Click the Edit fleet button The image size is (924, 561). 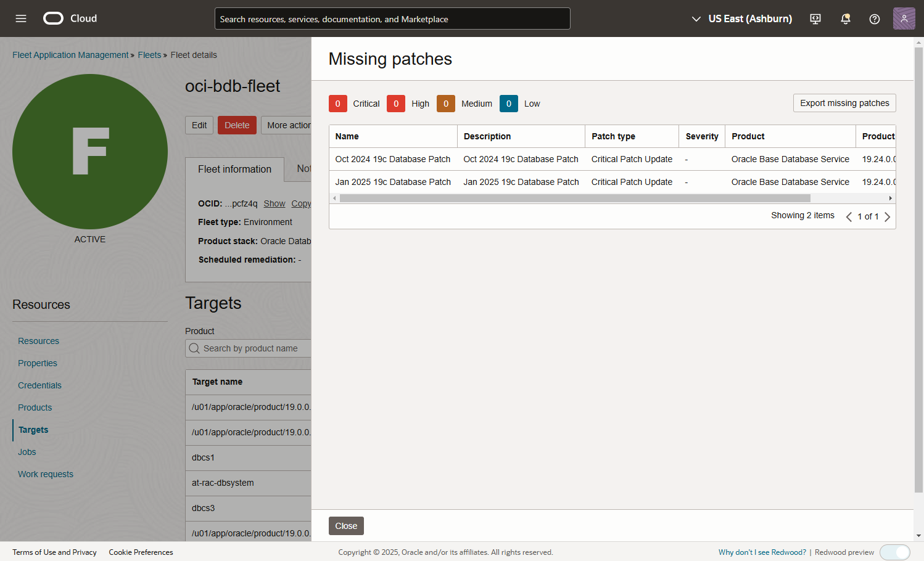(x=199, y=125)
